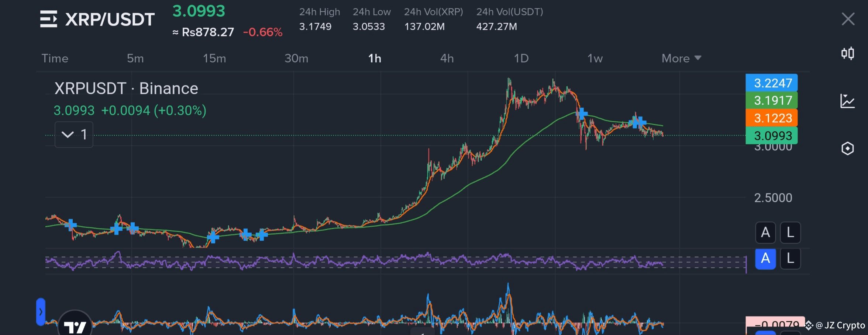868x335 pixels.
Task: Toggle log scale L on RSI pane
Action: 790,259
